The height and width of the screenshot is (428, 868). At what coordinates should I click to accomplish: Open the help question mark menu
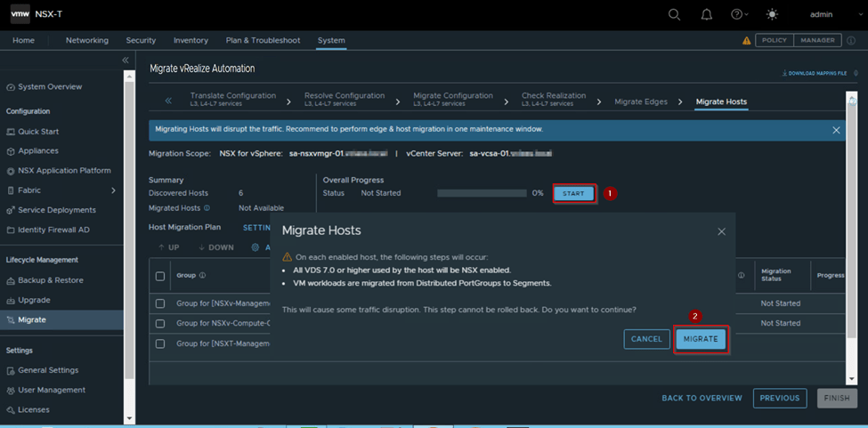(x=738, y=14)
